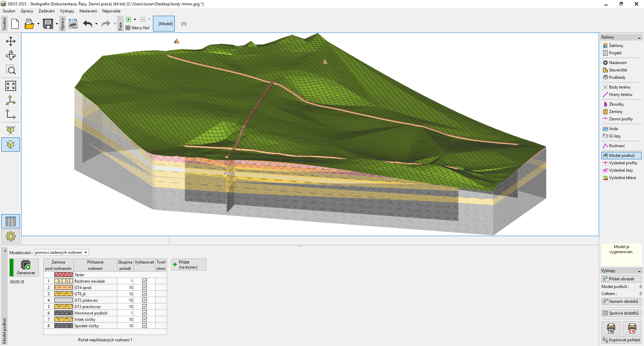
Task: Click the zoom region tool
Action: click(11, 70)
